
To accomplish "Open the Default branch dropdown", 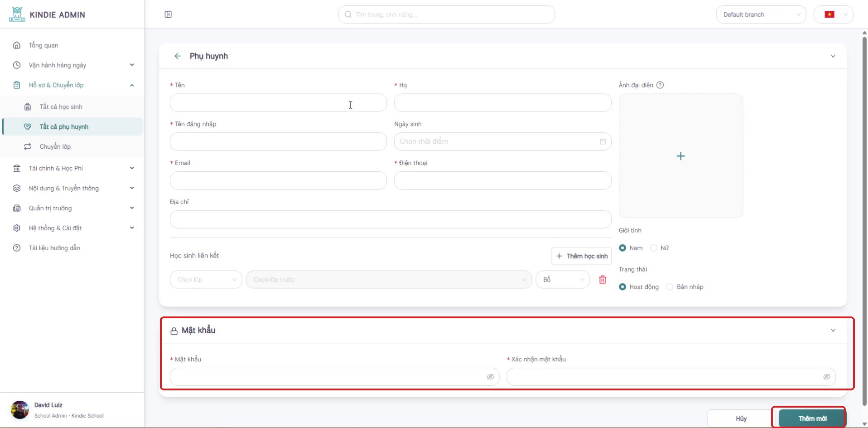I will click(761, 15).
